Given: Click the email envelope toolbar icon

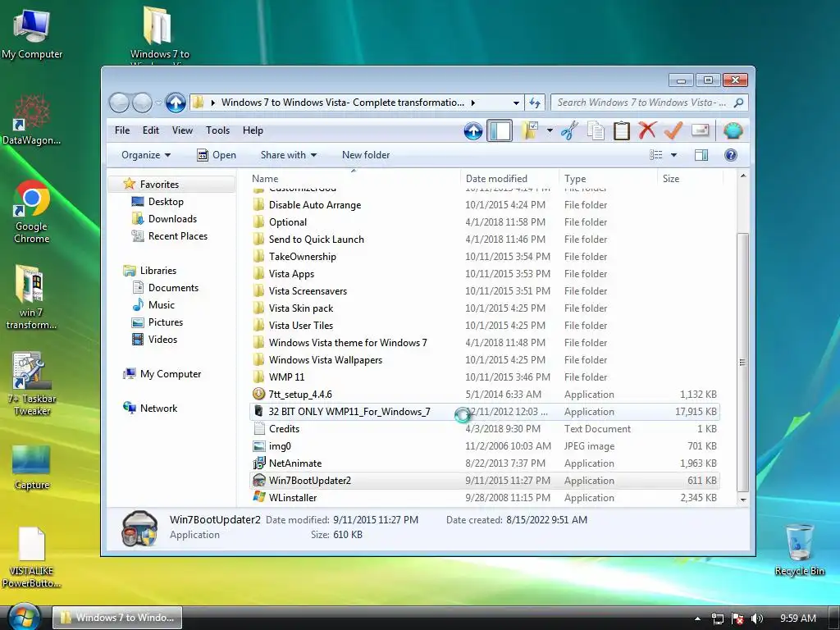Looking at the screenshot, I should click(x=701, y=130).
